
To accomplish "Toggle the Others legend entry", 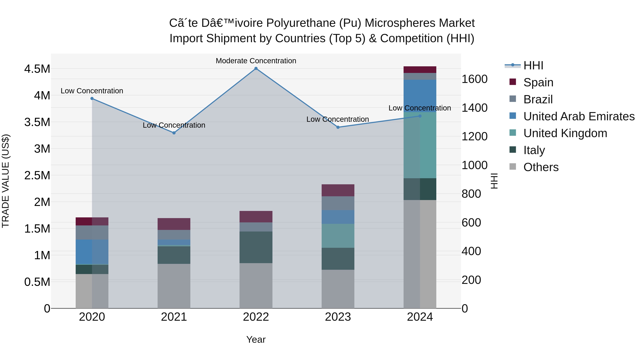I will 534,167.
